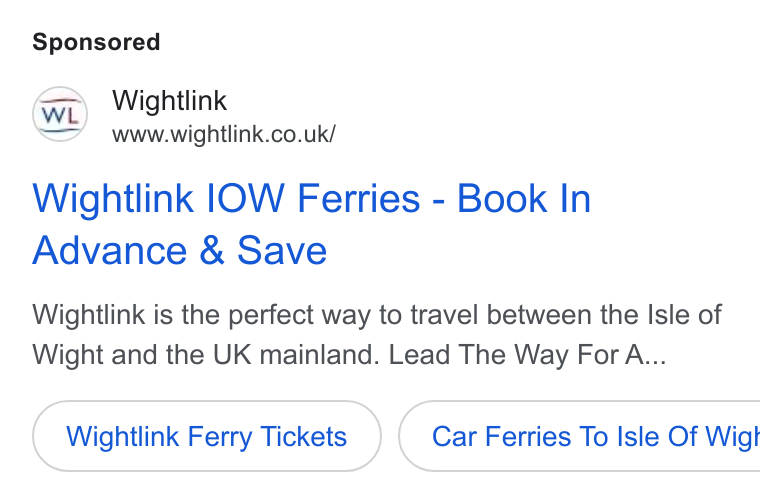Choose the Car Ferries sitelink pill
The height and width of the screenshot is (504, 760).
pos(579,436)
